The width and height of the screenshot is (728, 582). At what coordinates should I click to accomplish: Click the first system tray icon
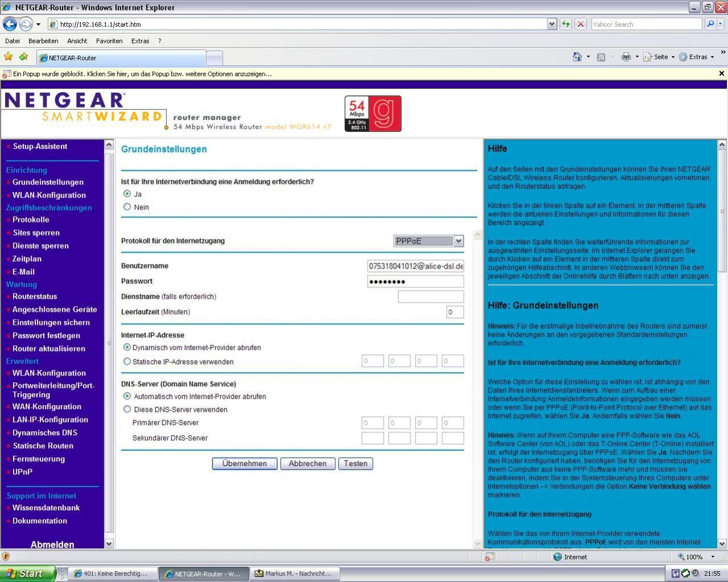(x=675, y=573)
